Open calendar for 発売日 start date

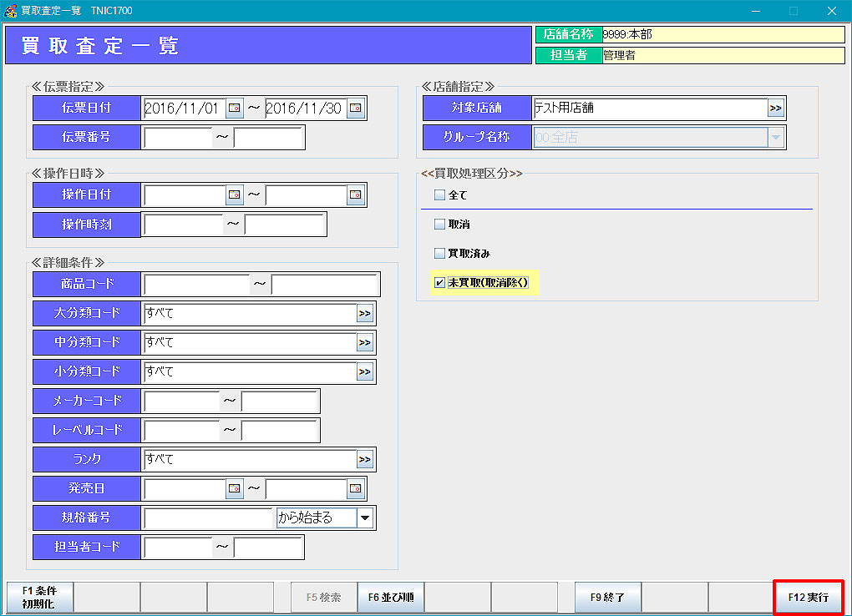click(x=235, y=488)
